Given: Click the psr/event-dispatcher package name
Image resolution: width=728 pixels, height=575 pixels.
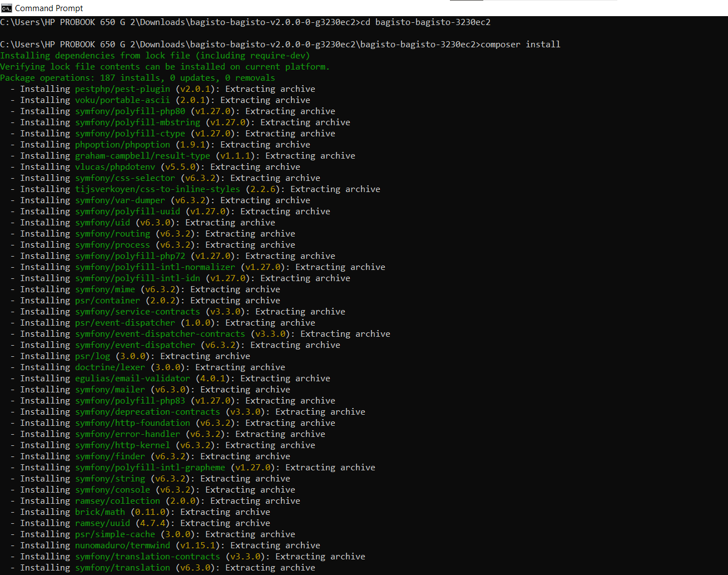Looking at the screenshot, I should pyautogui.click(x=125, y=323).
